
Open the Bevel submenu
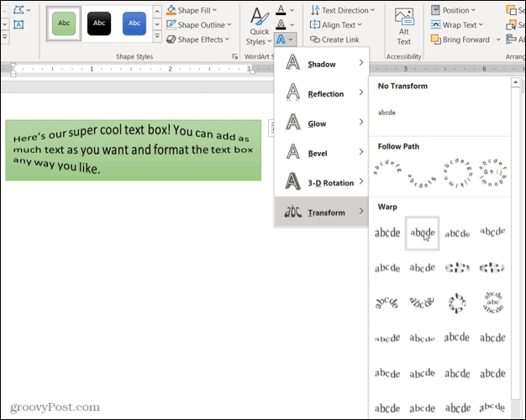click(321, 153)
